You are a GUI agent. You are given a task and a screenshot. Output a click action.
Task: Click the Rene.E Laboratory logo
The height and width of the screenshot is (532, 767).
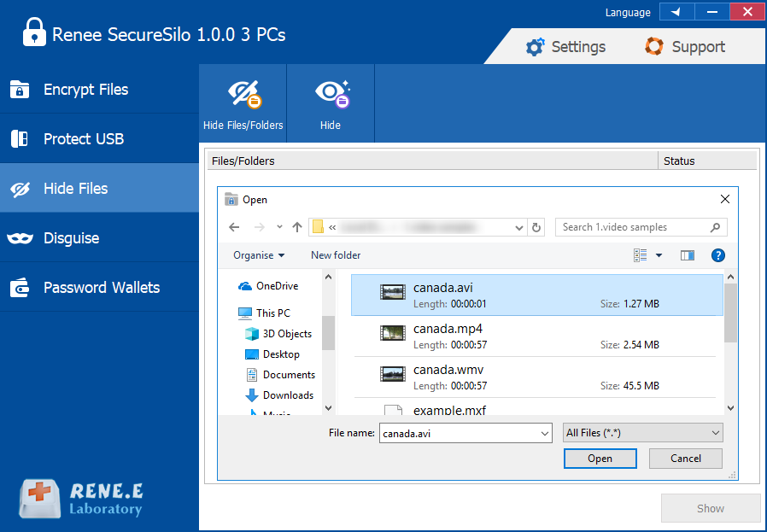coord(81,498)
